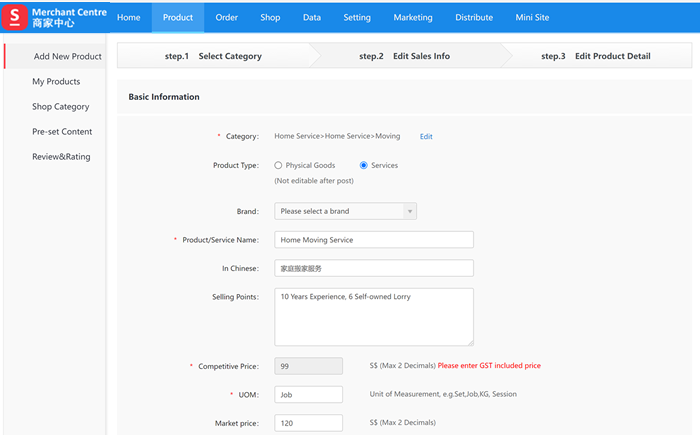Open the Brand dropdown
The height and width of the screenshot is (435, 700).
coord(346,211)
